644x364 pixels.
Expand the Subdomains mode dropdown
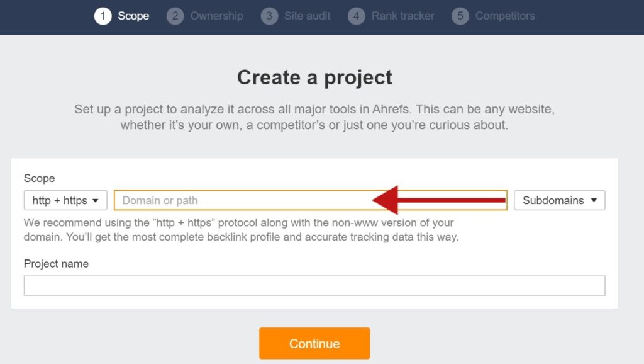[559, 200]
